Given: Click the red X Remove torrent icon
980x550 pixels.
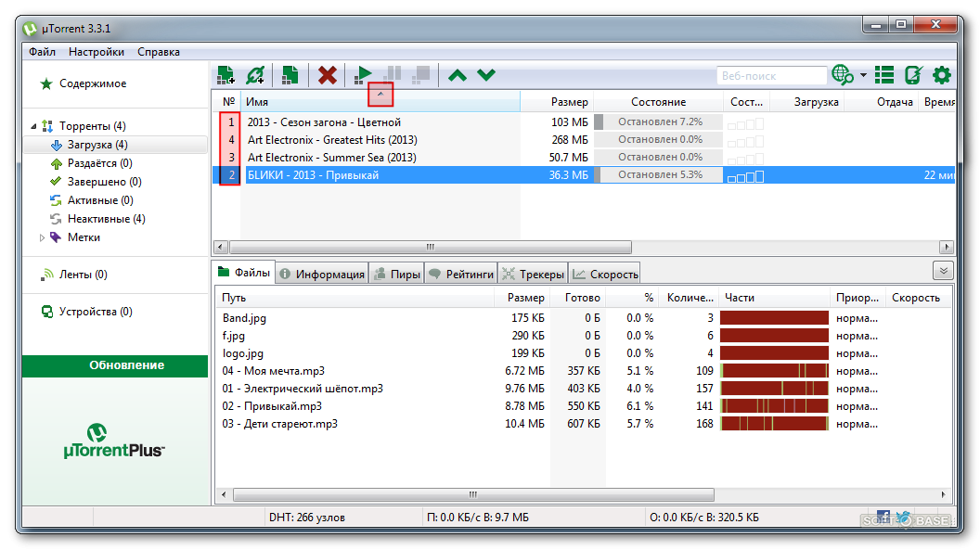Looking at the screenshot, I should click(327, 75).
